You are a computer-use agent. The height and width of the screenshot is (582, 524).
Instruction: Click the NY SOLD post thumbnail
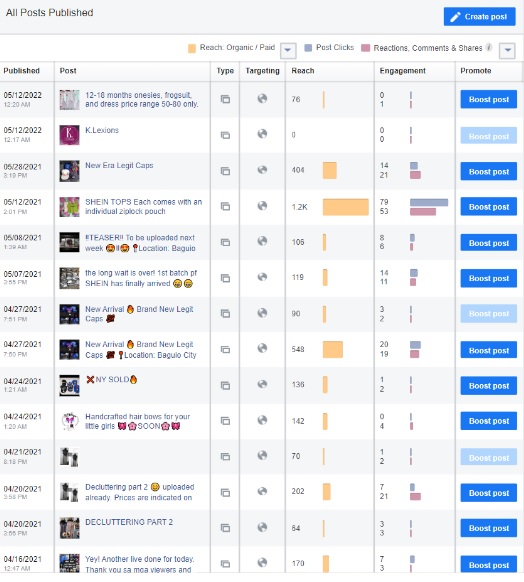[69, 385]
